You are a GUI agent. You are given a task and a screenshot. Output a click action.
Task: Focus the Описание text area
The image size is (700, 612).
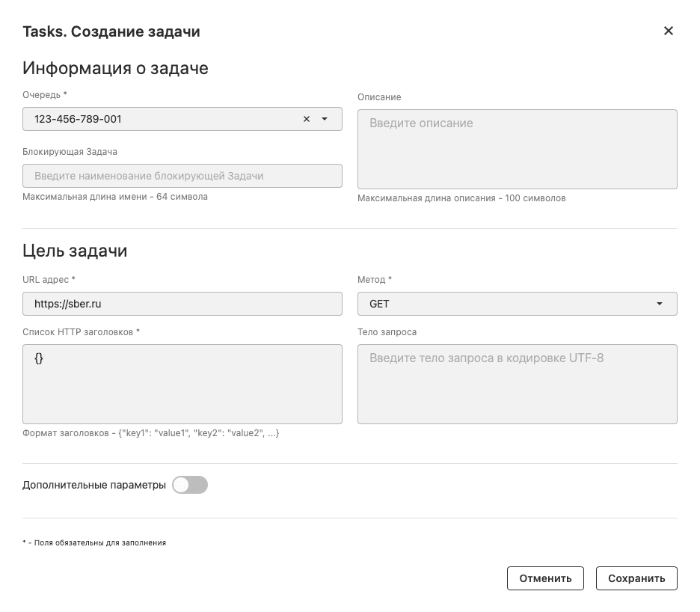click(x=517, y=149)
